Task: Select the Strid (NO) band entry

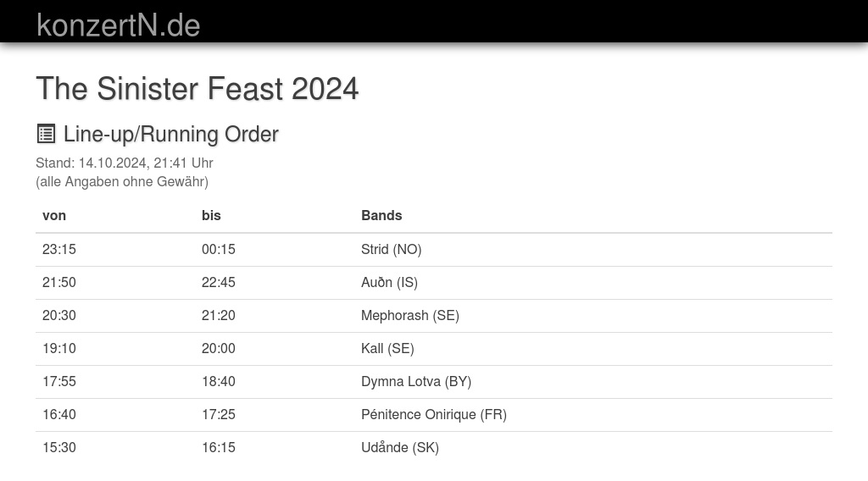Action: click(391, 249)
